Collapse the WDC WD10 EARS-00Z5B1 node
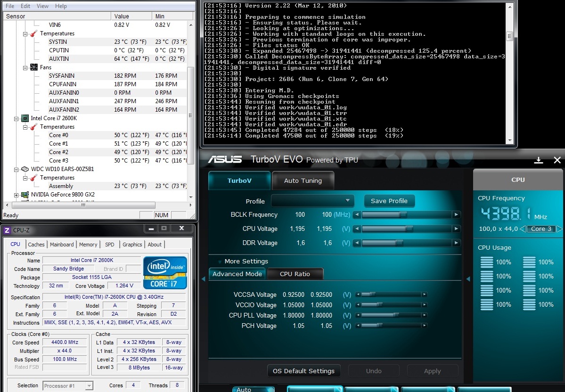The image size is (565, 392). pyautogui.click(x=16, y=169)
